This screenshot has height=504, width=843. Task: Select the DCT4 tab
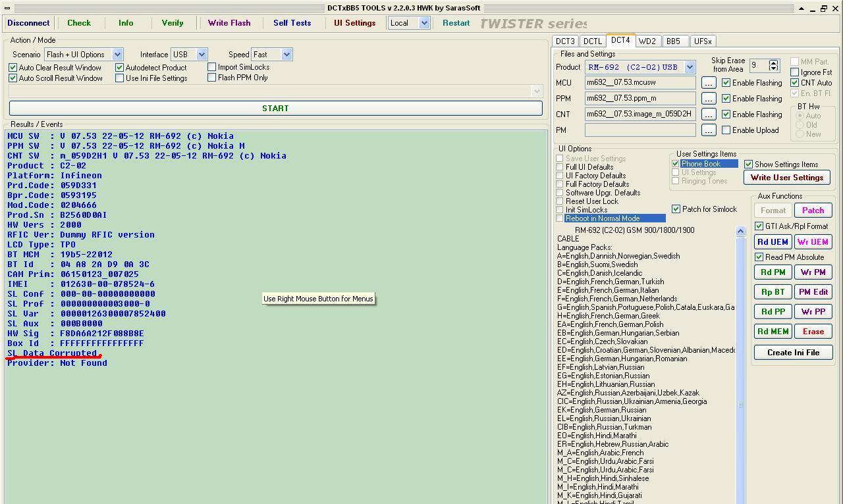pos(620,40)
